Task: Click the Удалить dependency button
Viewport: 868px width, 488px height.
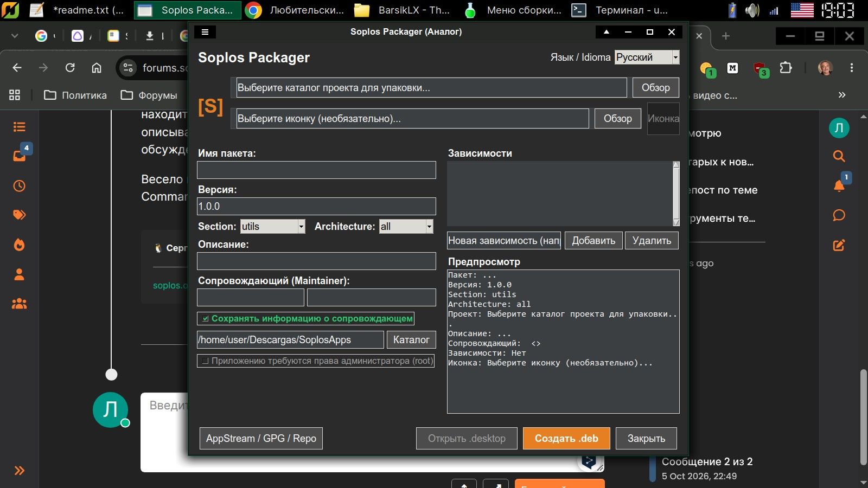Action: 652,241
